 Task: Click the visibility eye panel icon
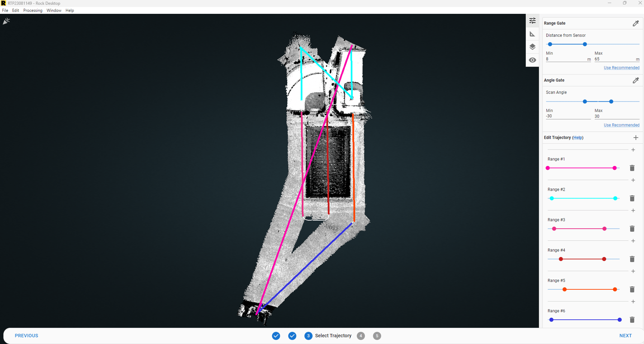tap(532, 60)
